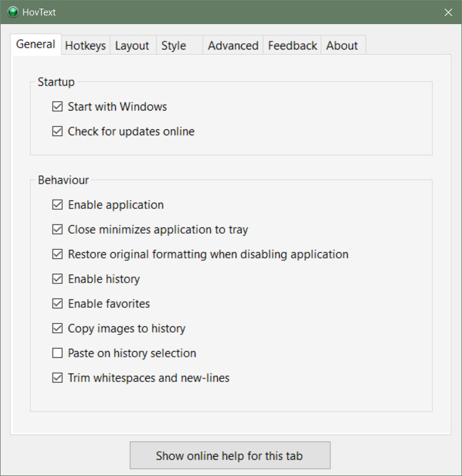462x476 pixels.
Task: Go to the Advanced tab
Action: (233, 46)
